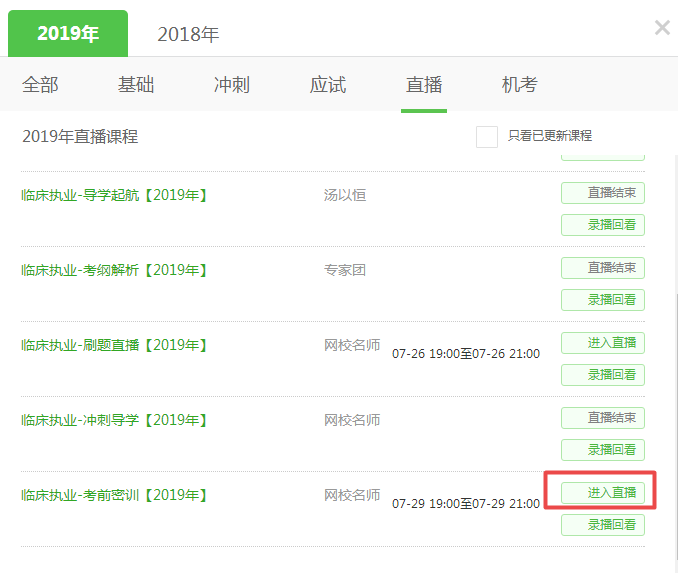Switch to the 2018年 year tab

[x=188, y=35]
